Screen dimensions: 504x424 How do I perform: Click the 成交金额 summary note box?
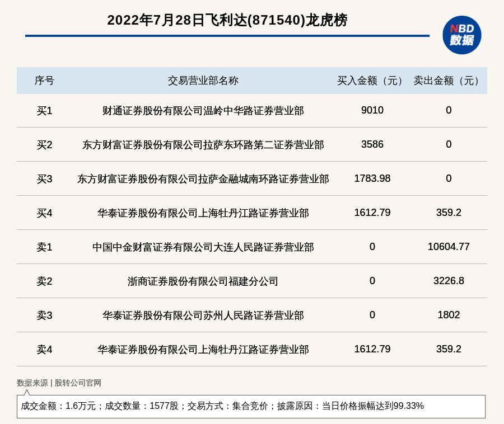tap(251, 406)
